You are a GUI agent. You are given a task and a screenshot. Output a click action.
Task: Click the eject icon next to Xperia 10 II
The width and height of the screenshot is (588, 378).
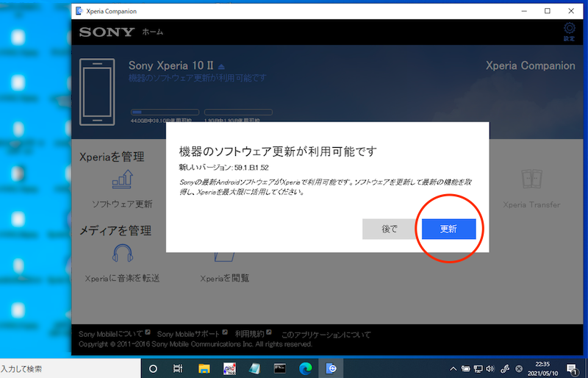(221, 66)
